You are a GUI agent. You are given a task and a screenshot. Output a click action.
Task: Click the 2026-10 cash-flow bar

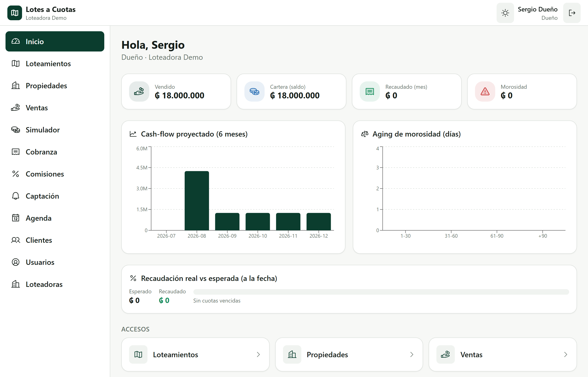[x=258, y=222]
